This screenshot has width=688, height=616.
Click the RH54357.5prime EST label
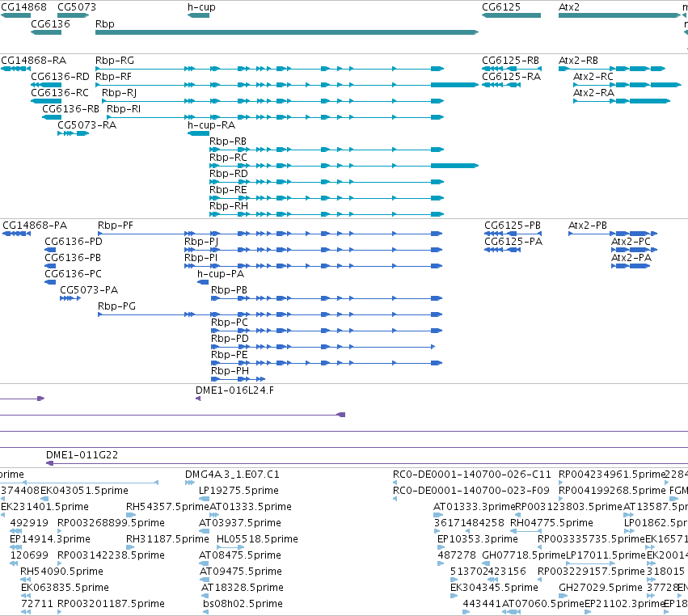(x=167, y=506)
